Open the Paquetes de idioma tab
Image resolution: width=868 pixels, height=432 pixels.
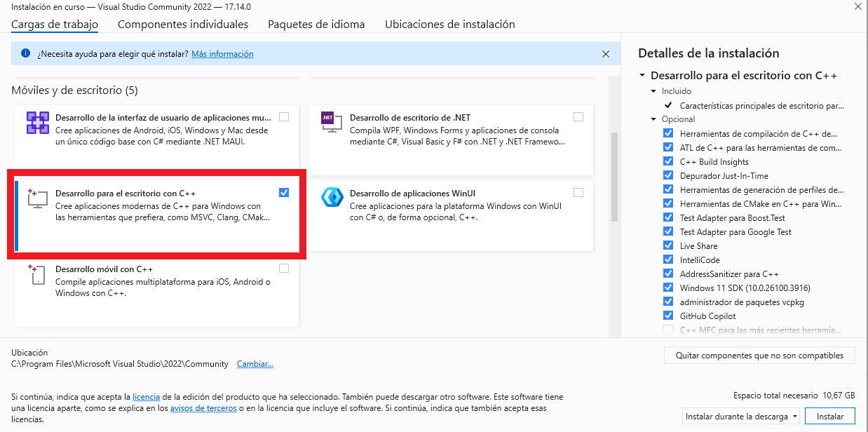pos(316,25)
